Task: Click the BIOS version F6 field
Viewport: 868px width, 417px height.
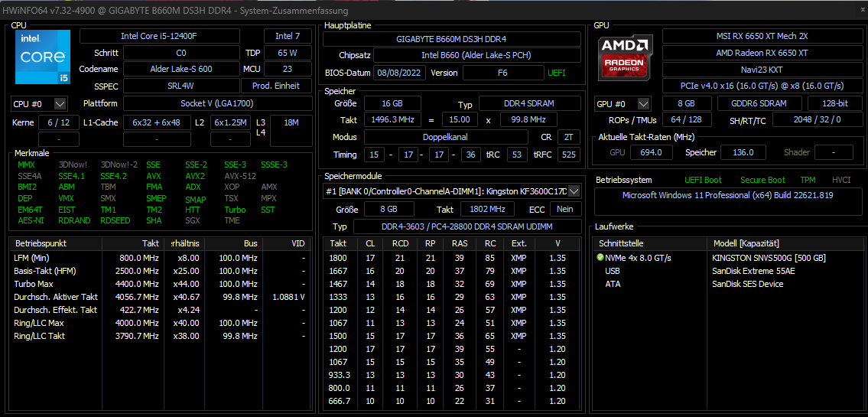Action: 502,73
